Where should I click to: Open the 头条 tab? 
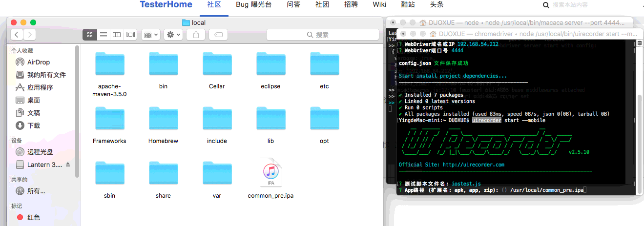point(437,4)
